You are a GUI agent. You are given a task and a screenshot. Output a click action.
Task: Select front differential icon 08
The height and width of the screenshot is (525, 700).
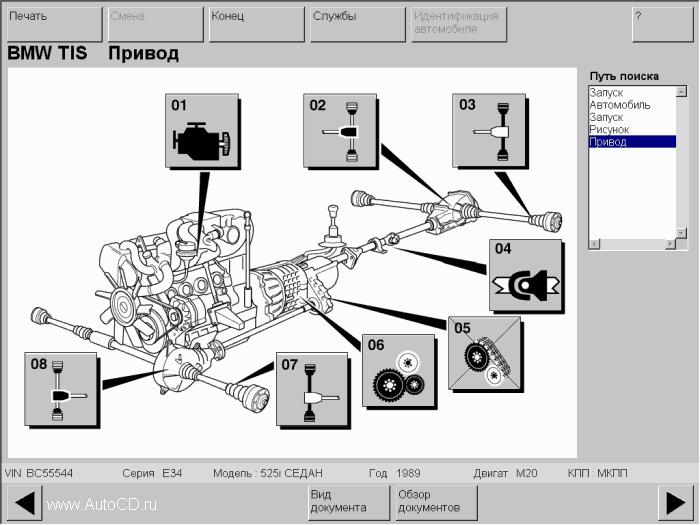pos(61,389)
